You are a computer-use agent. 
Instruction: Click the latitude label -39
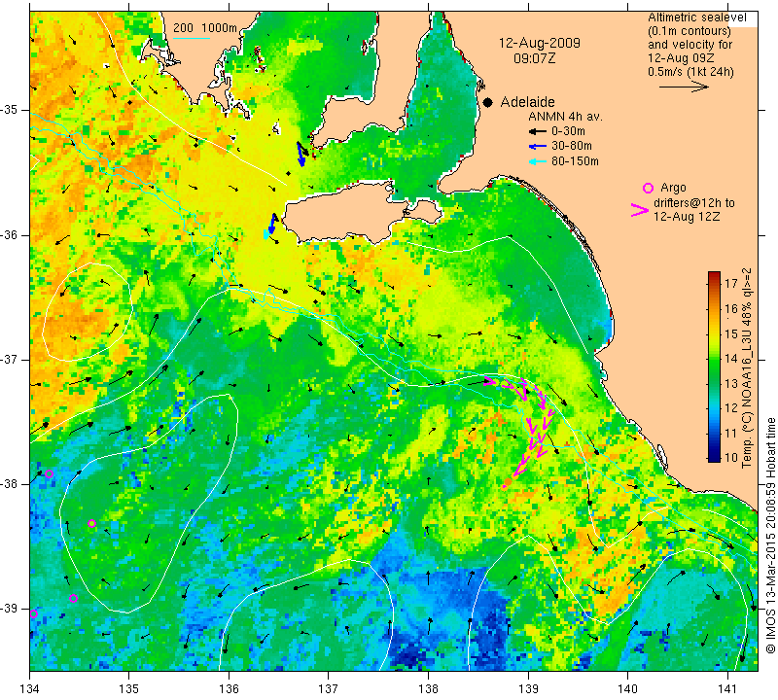[x=10, y=609]
